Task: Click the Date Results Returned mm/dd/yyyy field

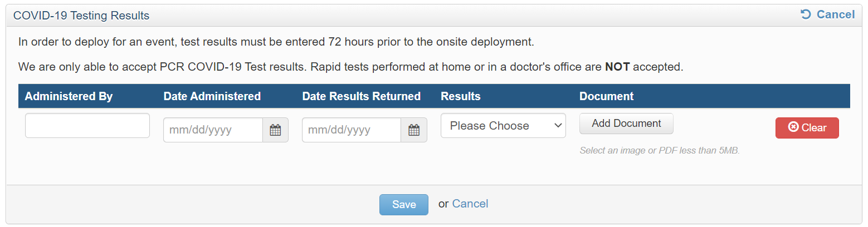Action: pos(351,130)
